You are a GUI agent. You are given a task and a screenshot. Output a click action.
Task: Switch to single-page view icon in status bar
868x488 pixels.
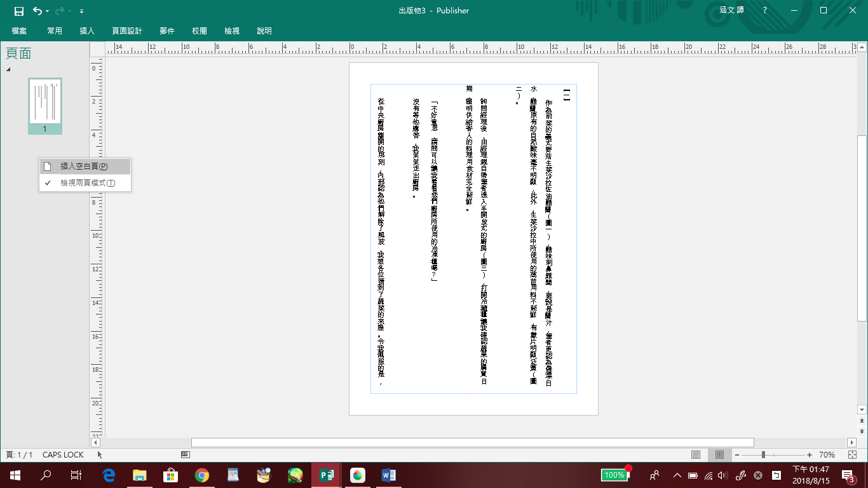pos(696,455)
